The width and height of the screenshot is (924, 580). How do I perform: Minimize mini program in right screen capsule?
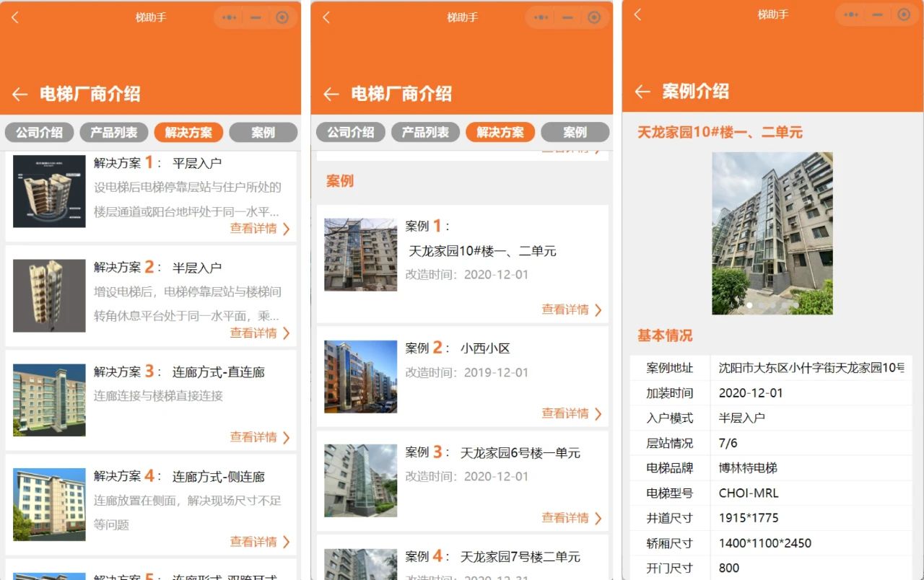878,14
